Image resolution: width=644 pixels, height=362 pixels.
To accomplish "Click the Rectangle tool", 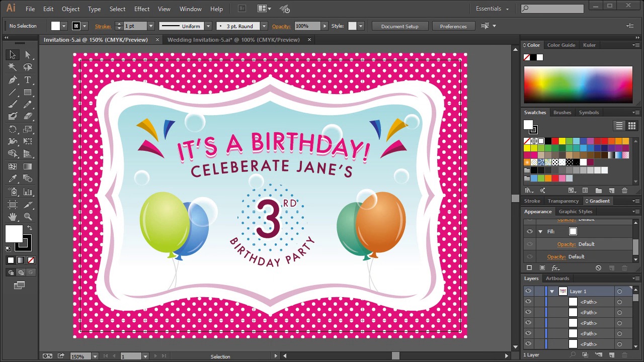I will coord(28,93).
